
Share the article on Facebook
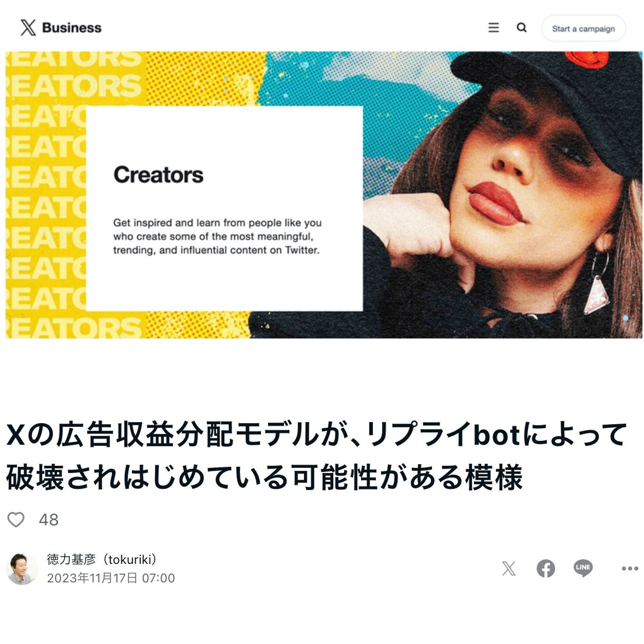click(546, 569)
